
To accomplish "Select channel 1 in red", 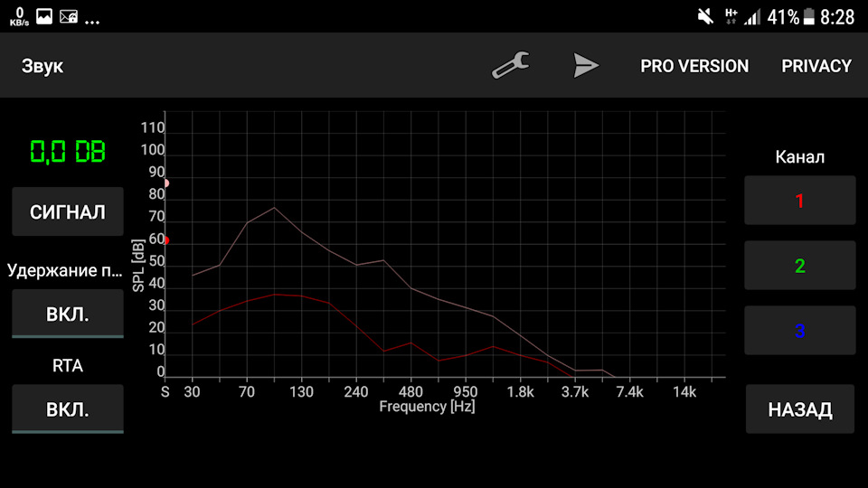I will point(800,201).
